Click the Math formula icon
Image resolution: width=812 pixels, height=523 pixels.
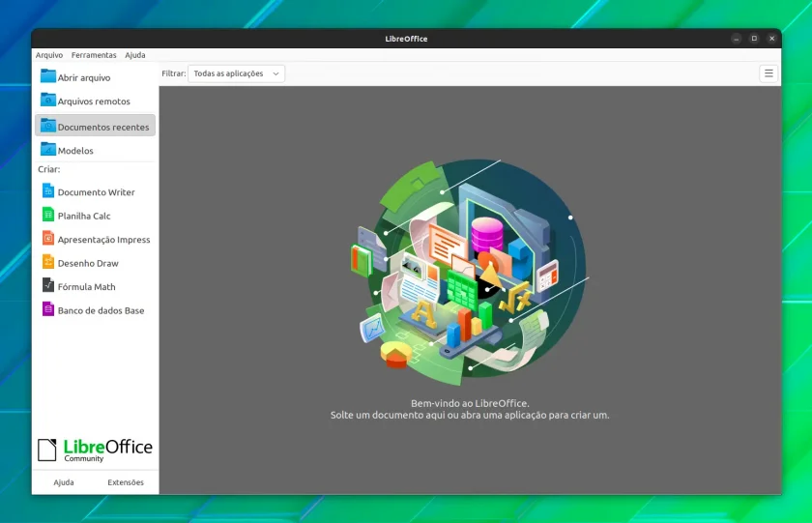tap(48, 285)
